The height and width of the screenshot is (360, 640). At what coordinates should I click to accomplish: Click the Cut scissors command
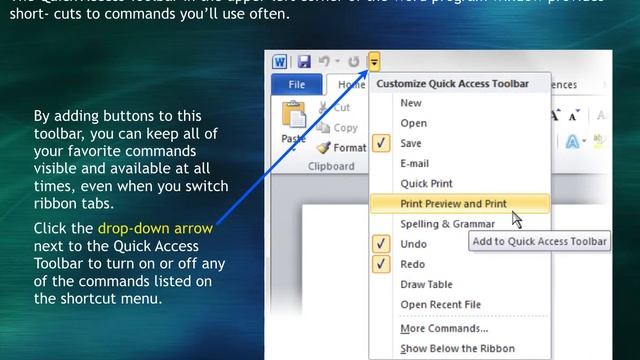335,107
